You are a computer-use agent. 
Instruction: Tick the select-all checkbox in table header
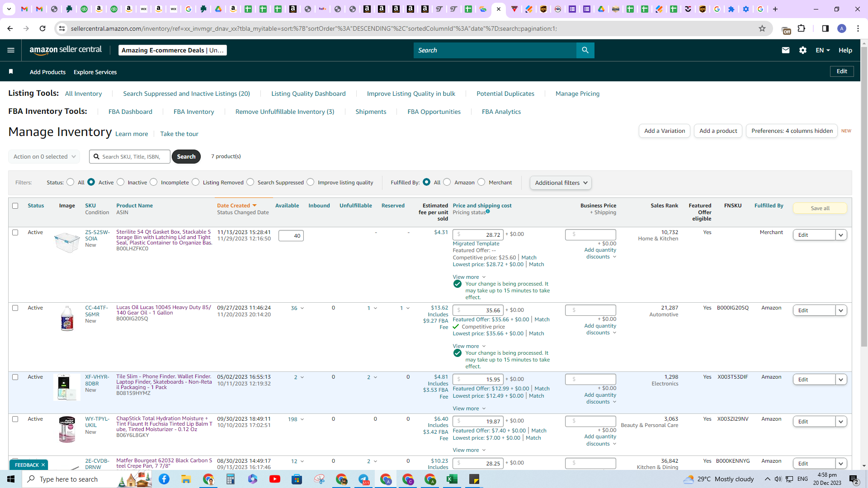(x=15, y=206)
